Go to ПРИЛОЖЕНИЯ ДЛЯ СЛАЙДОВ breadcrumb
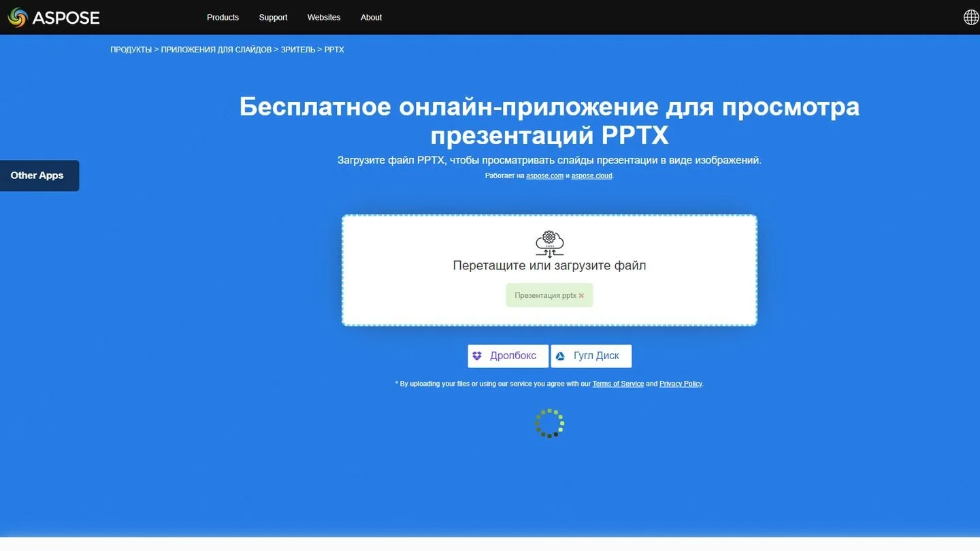 click(x=216, y=50)
